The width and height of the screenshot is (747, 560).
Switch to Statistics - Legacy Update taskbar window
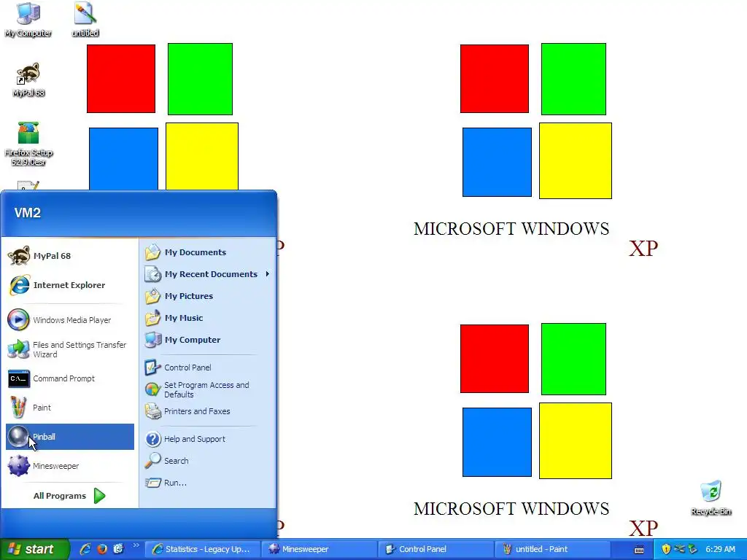203,549
